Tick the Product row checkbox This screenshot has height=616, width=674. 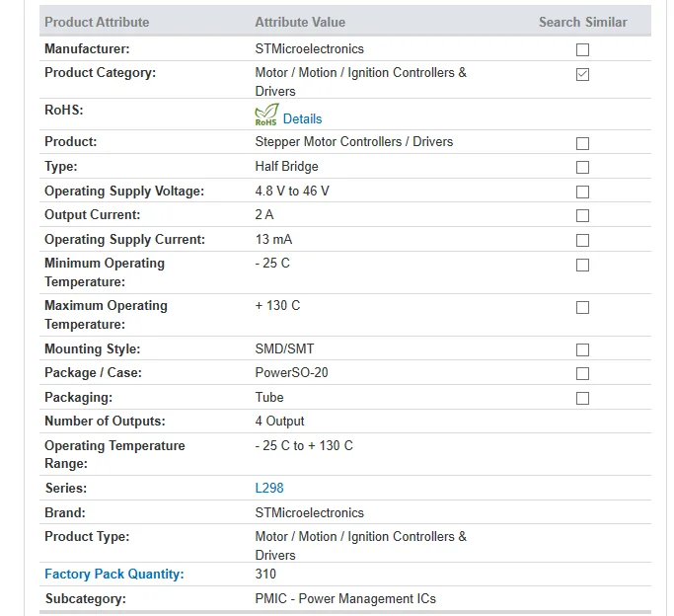coord(582,143)
